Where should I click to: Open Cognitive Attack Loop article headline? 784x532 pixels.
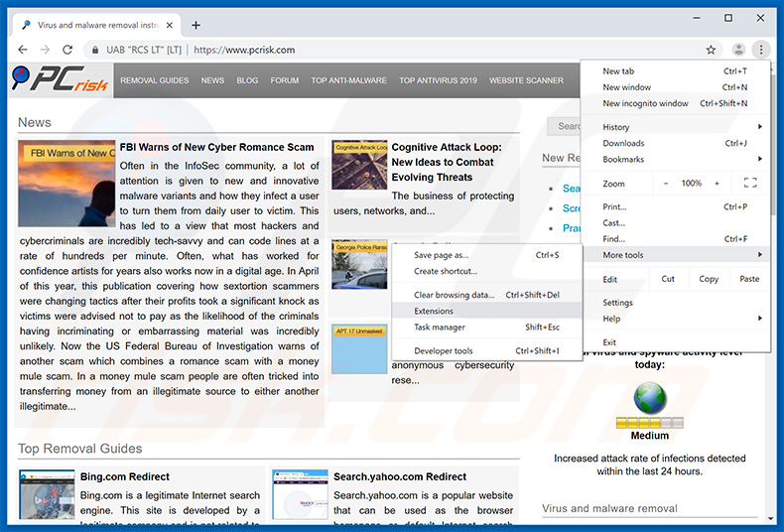click(x=447, y=162)
